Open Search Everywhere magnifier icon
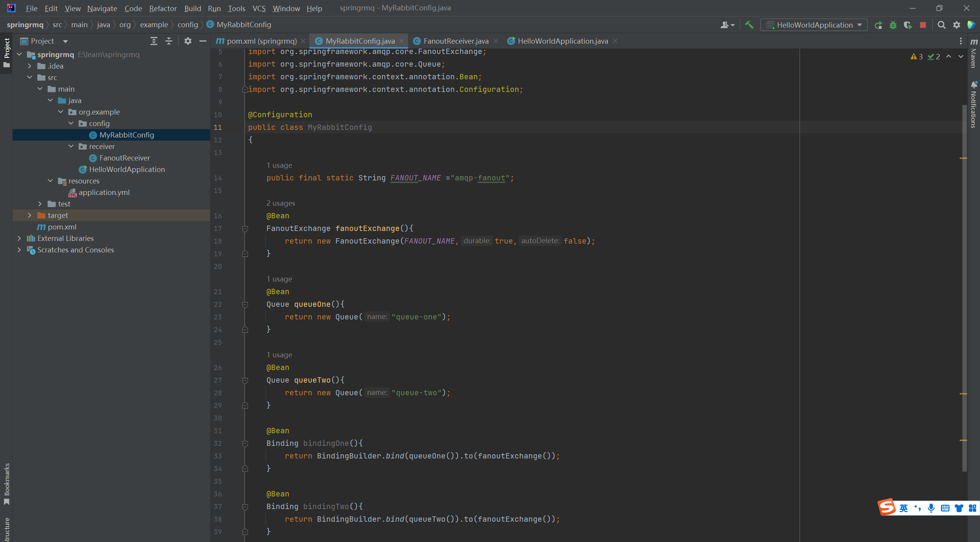 coord(941,25)
